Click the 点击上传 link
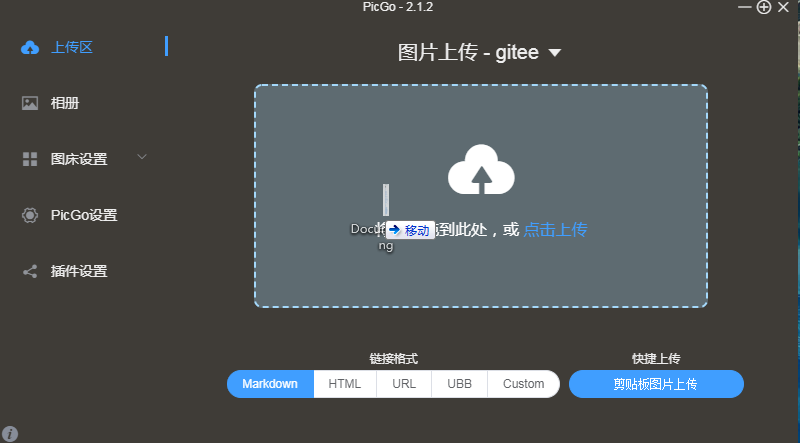This screenshot has width=800, height=443. coord(555,230)
